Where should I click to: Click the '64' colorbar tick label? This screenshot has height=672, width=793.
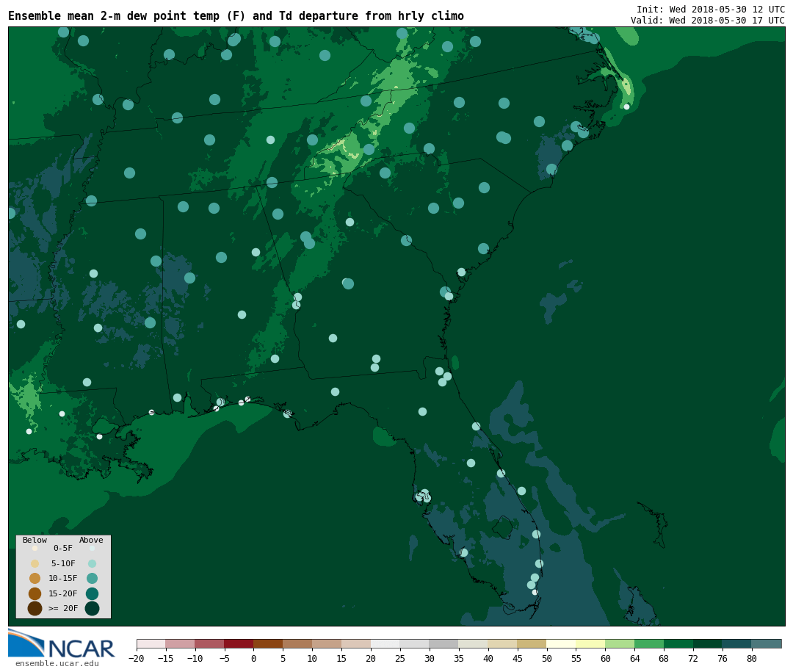[634, 658]
